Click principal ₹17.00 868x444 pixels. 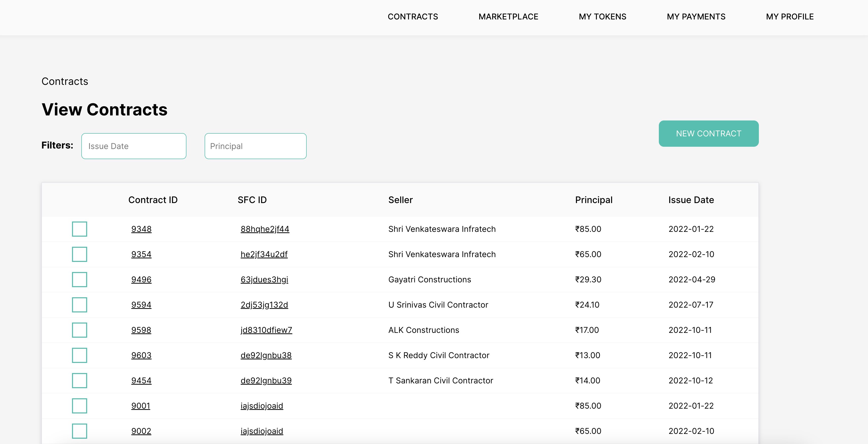(587, 330)
